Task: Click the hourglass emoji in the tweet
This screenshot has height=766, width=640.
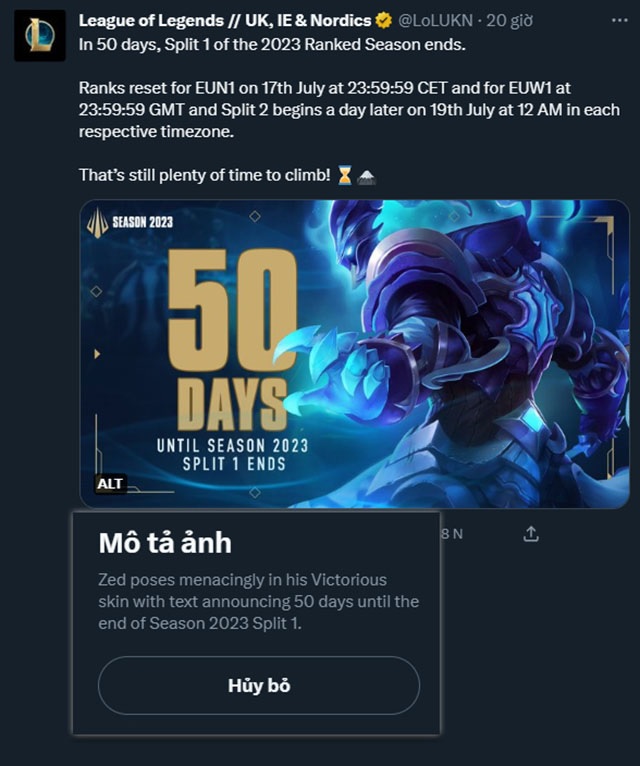Action: (344, 175)
